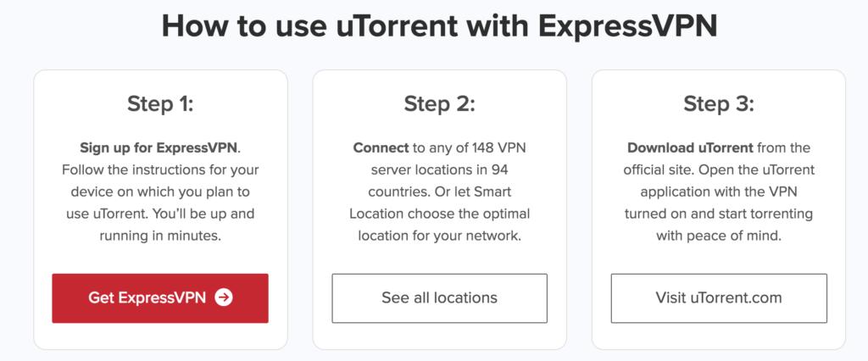Click the bold Connect text
868x361 pixels.
coord(381,147)
